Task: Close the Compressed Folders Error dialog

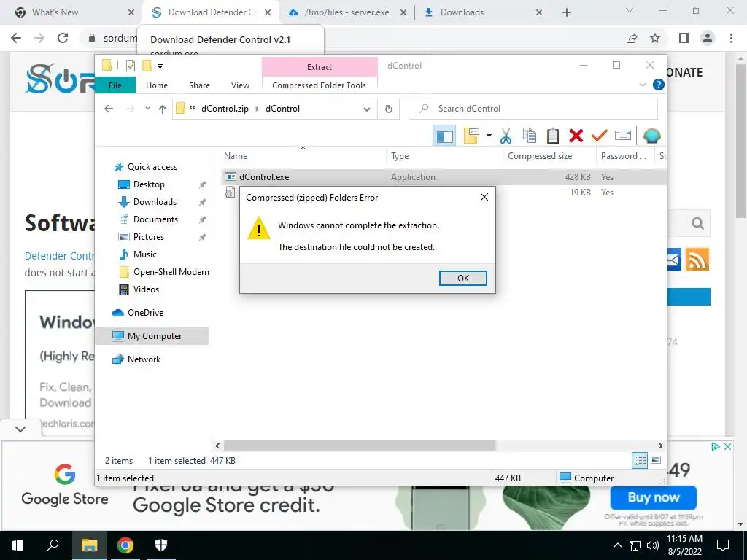Action: point(484,197)
